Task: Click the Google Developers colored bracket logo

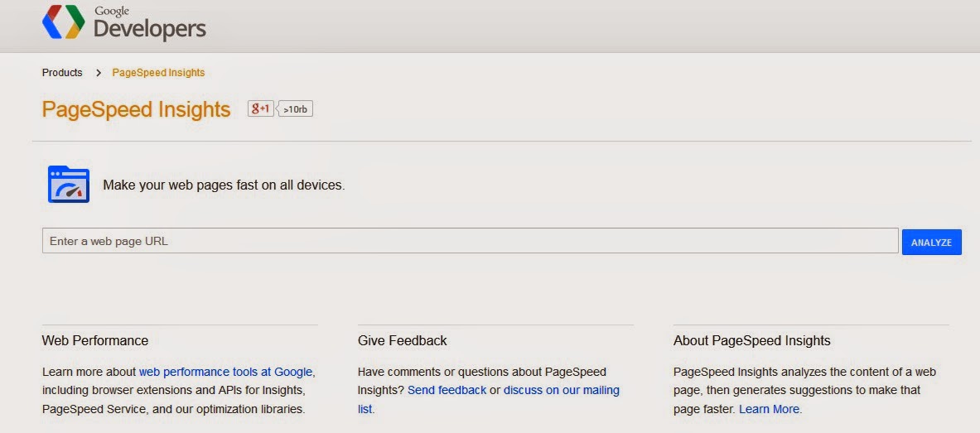Action: point(63,23)
